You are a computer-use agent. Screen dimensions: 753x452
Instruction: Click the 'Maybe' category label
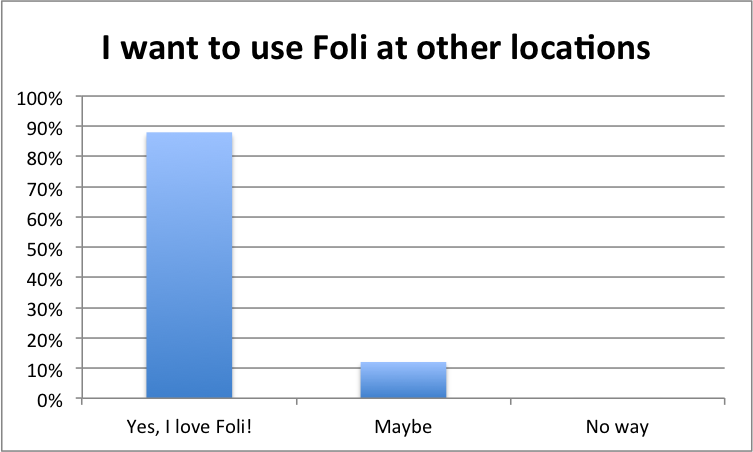(x=403, y=427)
